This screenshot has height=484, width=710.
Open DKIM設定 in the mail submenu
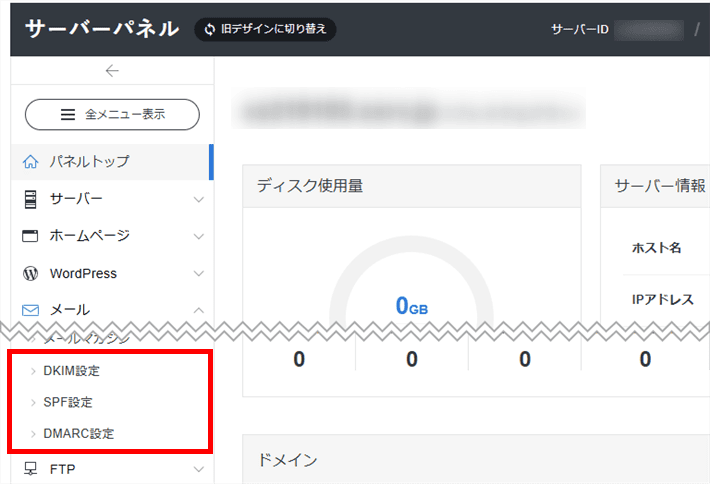[72, 371]
